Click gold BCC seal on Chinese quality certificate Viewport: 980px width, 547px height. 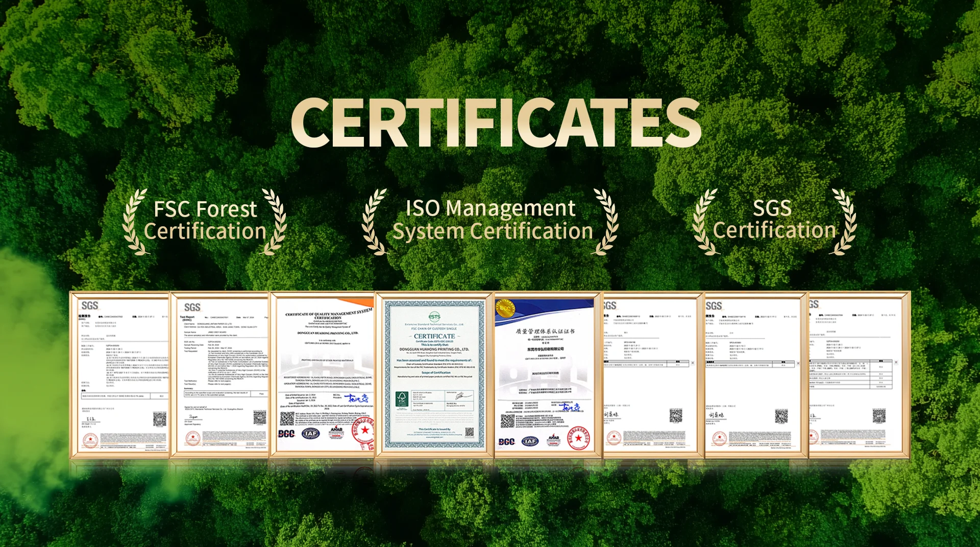tap(505, 308)
